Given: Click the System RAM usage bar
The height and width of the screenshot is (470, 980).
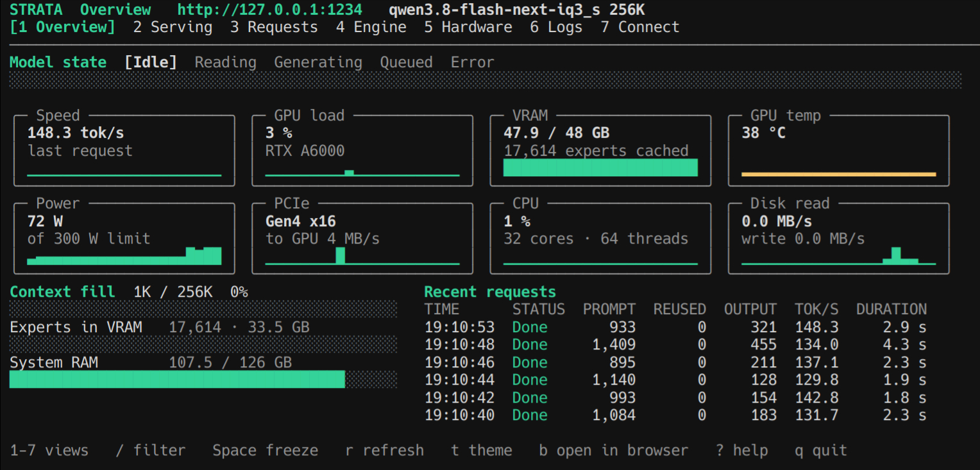Looking at the screenshot, I should pos(203,379).
